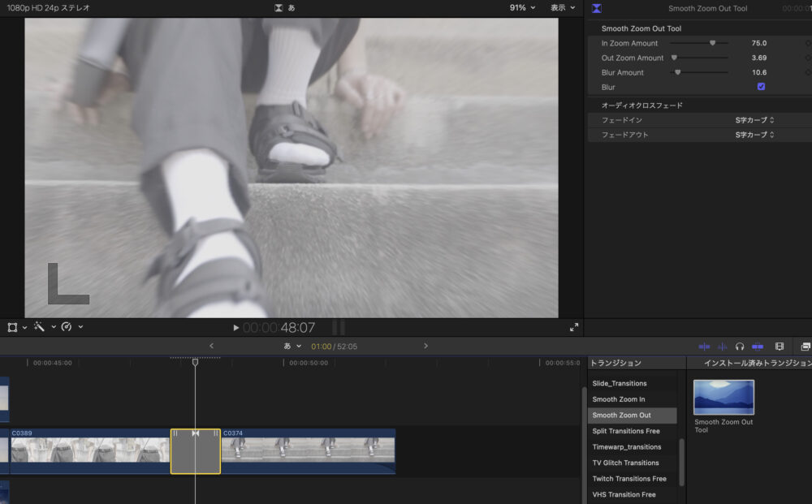Open the フェードアウト S字カーブ dropdown

coord(754,135)
